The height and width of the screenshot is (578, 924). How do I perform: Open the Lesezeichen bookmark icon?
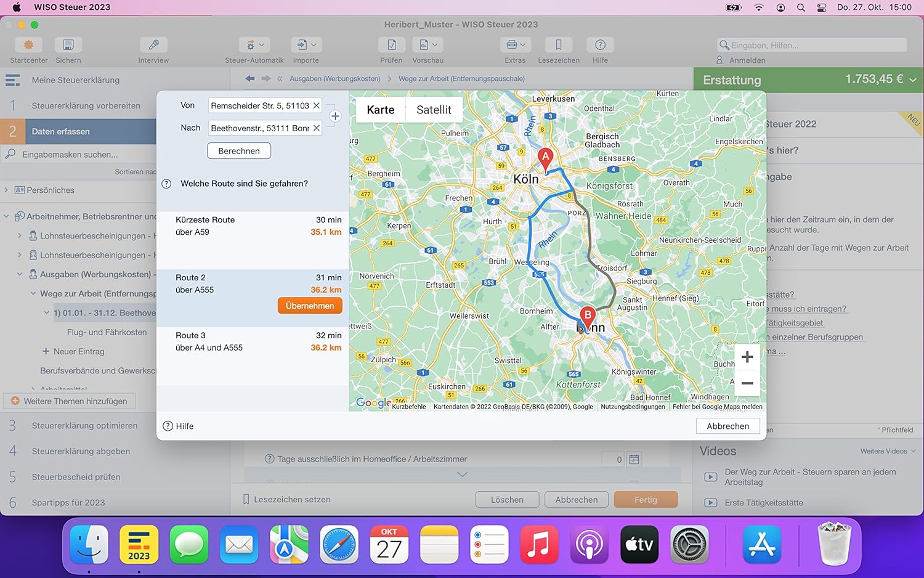click(x=559, y=45)
